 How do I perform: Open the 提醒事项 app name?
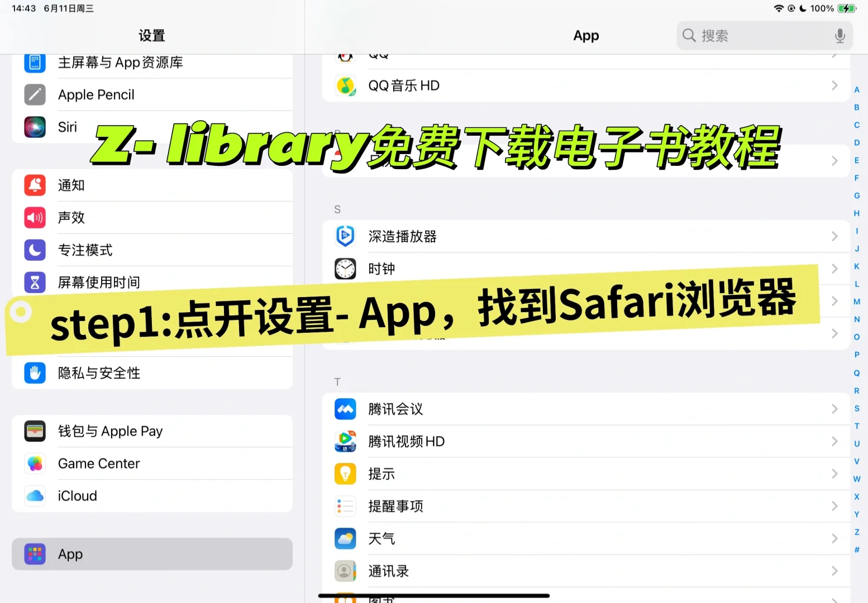pyautogui.click(x=396, y=506)
